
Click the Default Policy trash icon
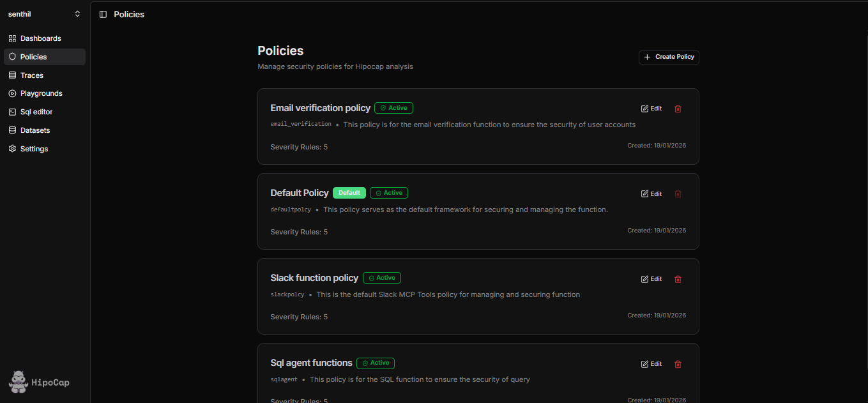coord(678,194)
